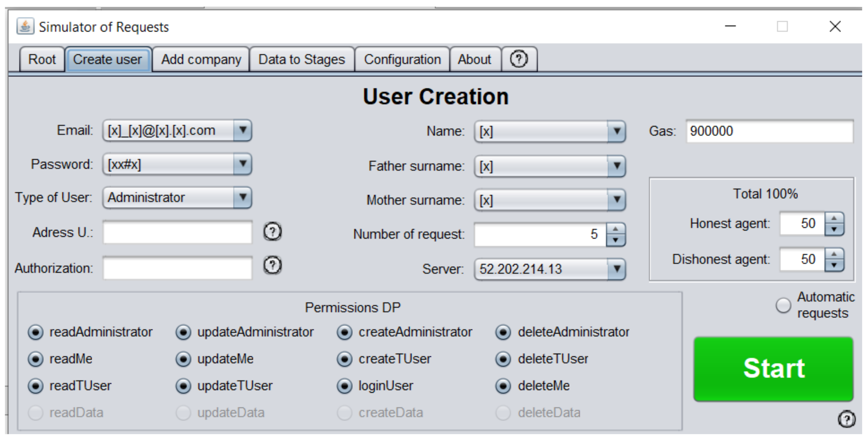Open the Data to Stages tab

point(302,60)
